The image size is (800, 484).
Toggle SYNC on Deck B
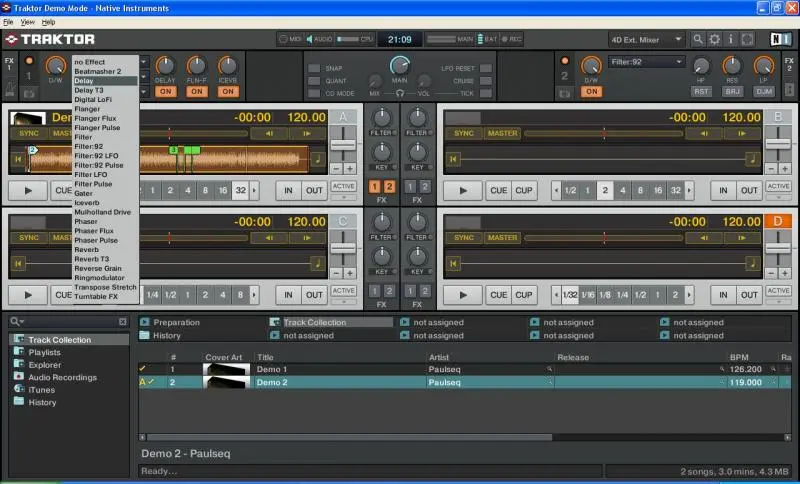464,133
